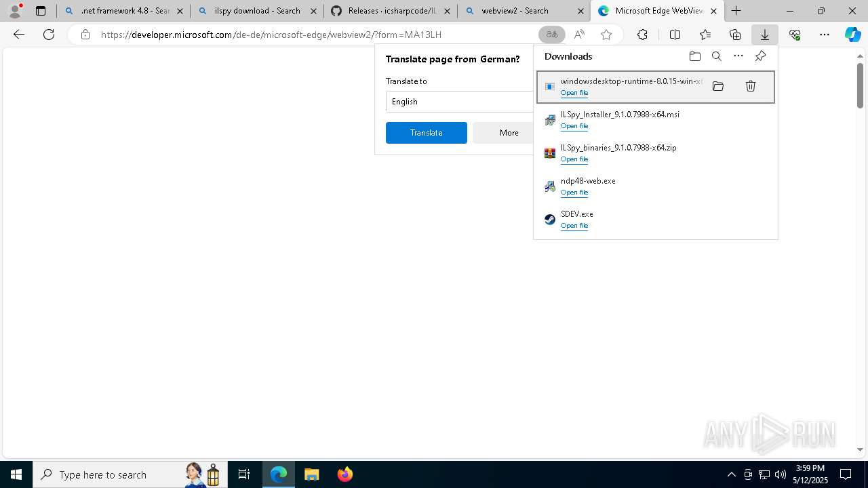This screenshot has width=868, height=488.
Task: Select SDEV.exe download entry
Action: (x=656, y=220)
